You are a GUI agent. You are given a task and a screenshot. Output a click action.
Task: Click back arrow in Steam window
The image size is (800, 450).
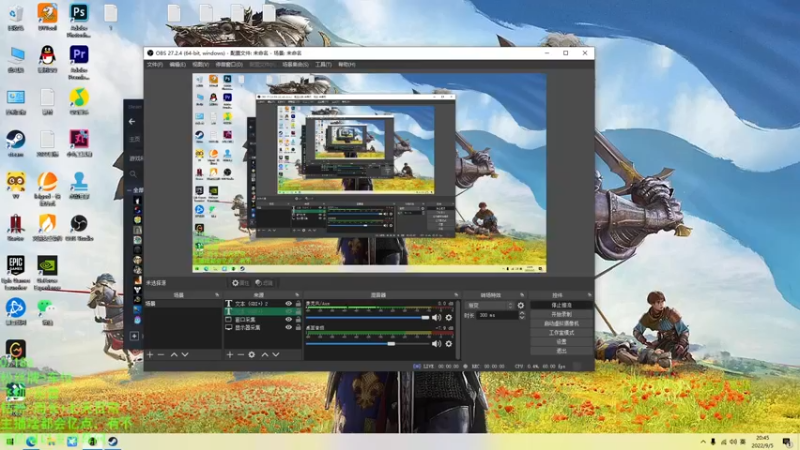[132, 121]
